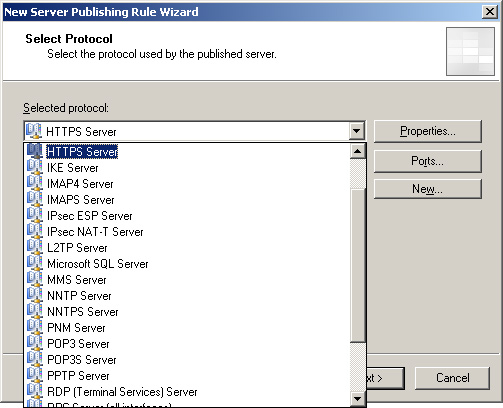Open the Ports button

click(428, 161)
